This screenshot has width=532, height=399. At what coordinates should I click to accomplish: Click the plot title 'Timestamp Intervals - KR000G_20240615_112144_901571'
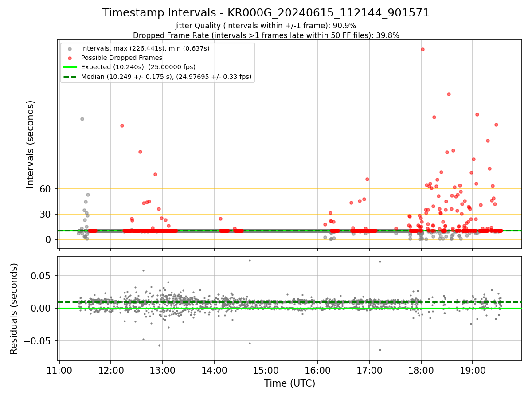[x=266, y=13]
